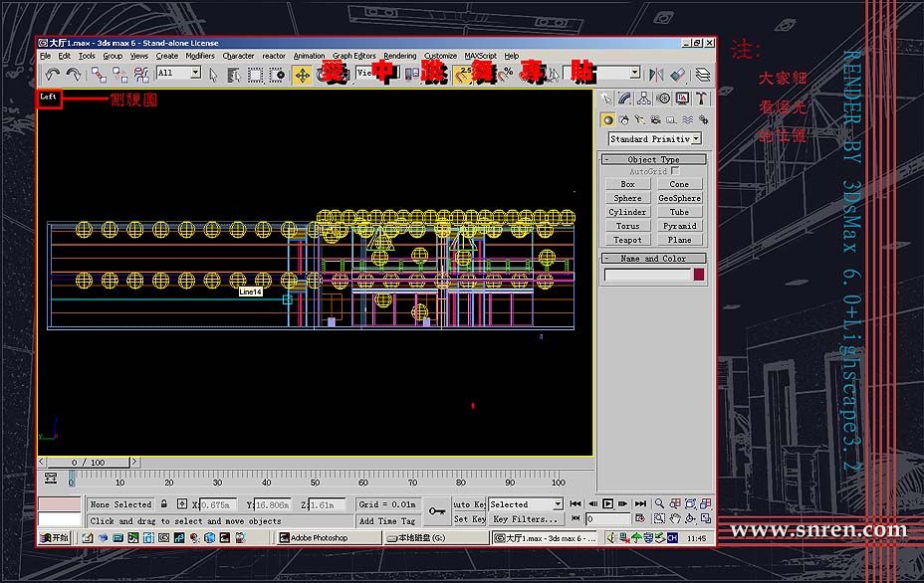Click the Box primitive button
The width and height of the screenshot is (924, 583).
[627, 184]
